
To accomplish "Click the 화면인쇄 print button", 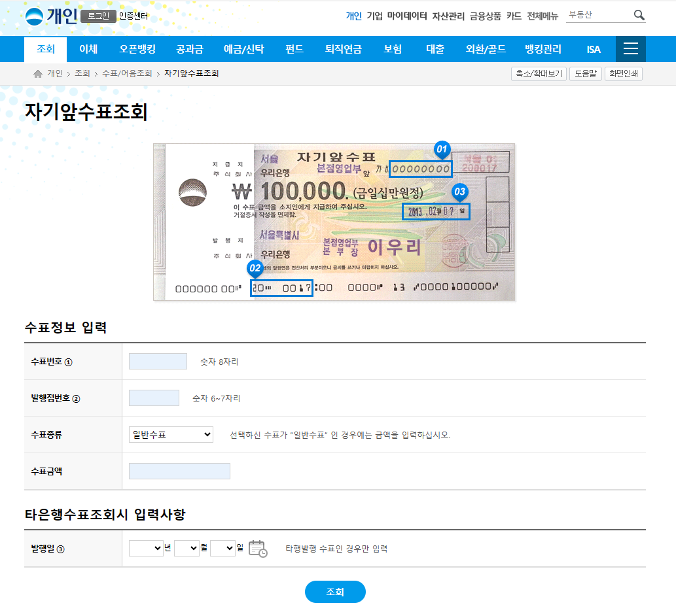I will (623, 73).
